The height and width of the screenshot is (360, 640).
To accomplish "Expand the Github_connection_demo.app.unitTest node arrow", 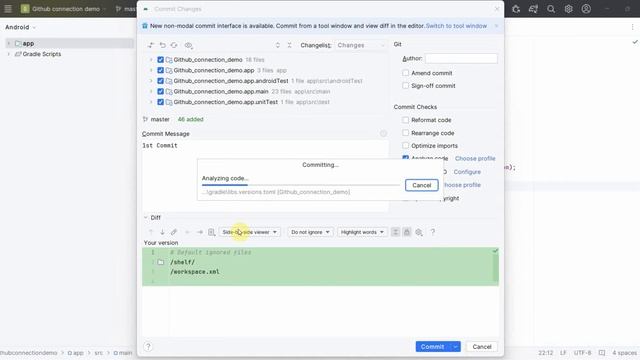I will point(151,102).
